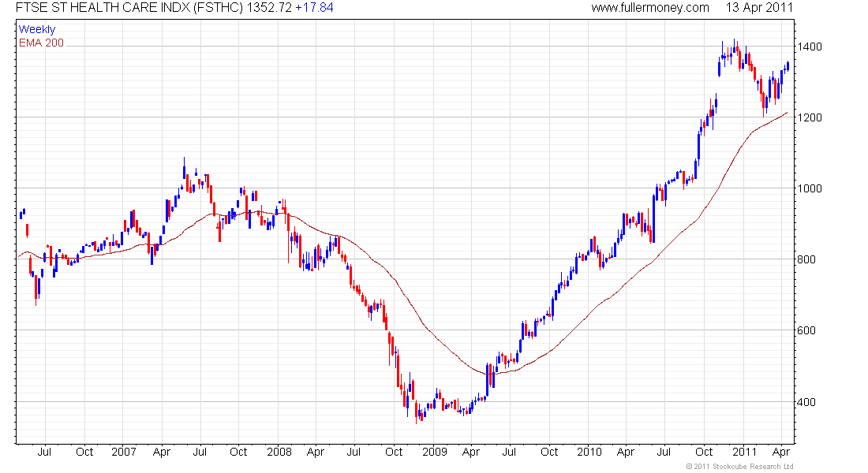Click the date 13 Apr 2011
Viewport: 868px width, 473px height.
pos(759,8)
